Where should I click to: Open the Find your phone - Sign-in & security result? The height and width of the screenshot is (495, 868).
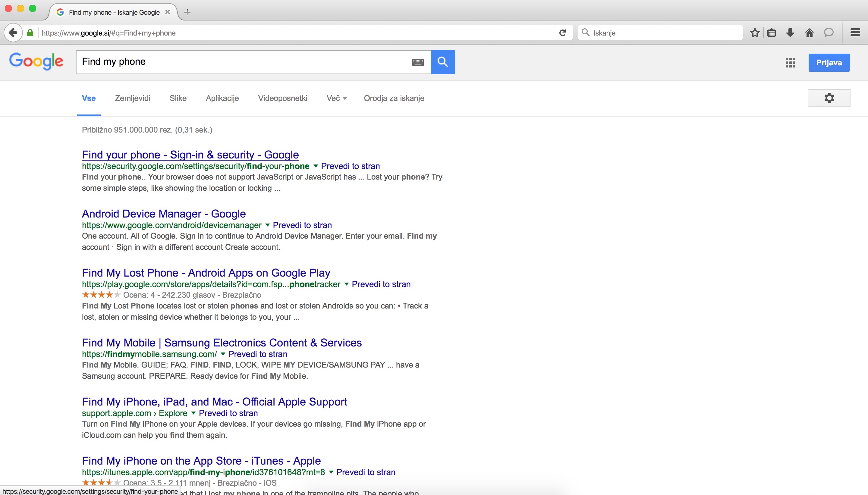pos(190,155)
